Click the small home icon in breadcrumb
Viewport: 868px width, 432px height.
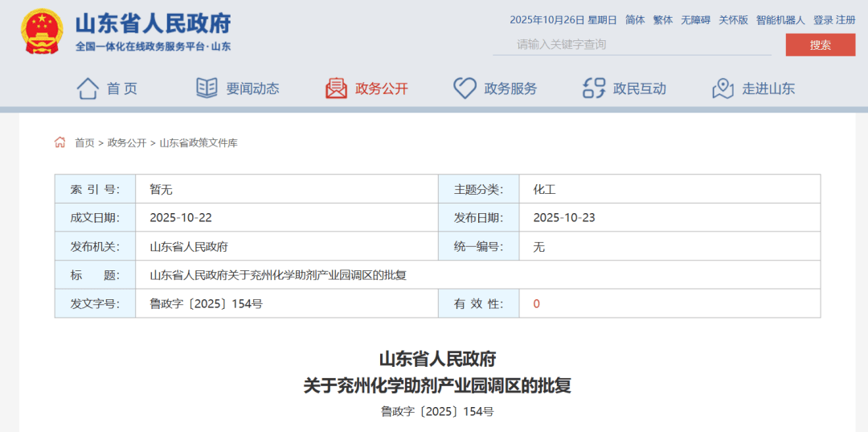[x=60, y=142]
